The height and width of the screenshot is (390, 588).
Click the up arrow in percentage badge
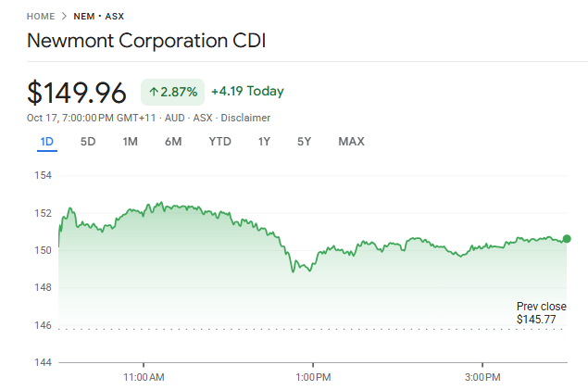(154, 93)
